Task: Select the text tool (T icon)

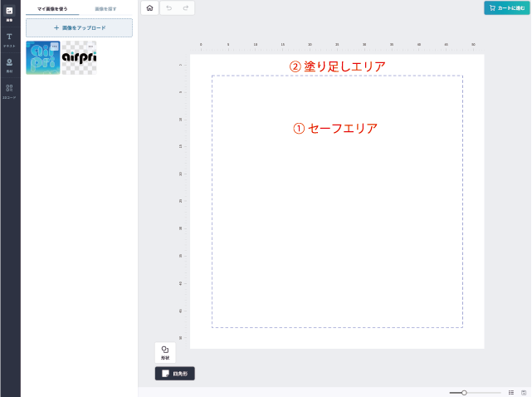Action: 9,40
